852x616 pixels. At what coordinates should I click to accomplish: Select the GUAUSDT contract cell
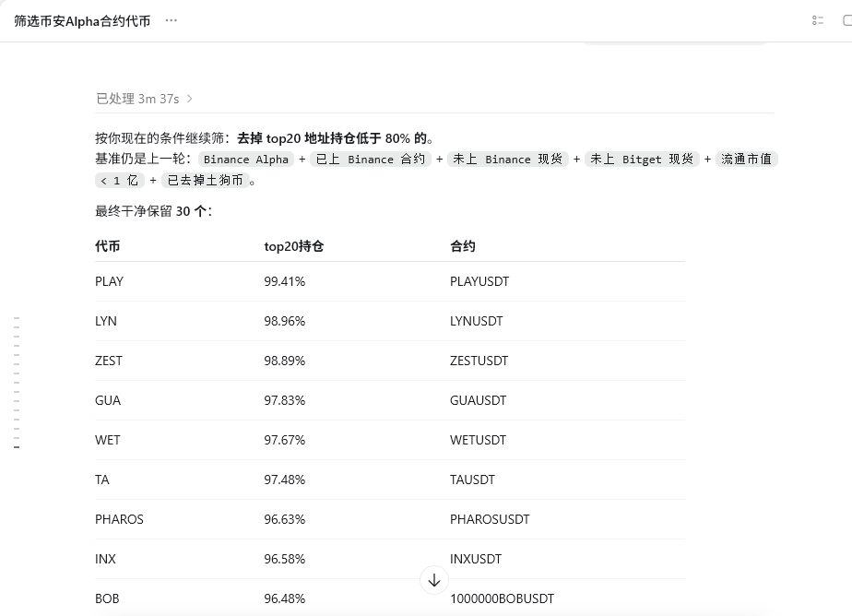click(x=479, y=400)
